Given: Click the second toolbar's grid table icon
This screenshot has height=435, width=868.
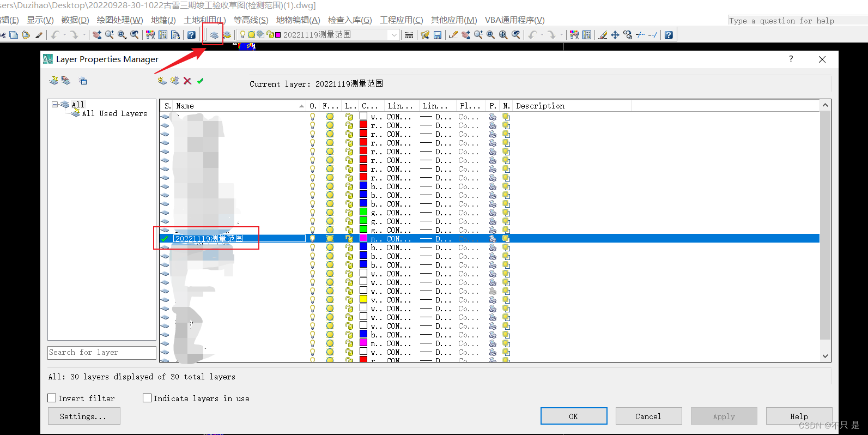Looking at the screenshot, I should tap(587, 35).
